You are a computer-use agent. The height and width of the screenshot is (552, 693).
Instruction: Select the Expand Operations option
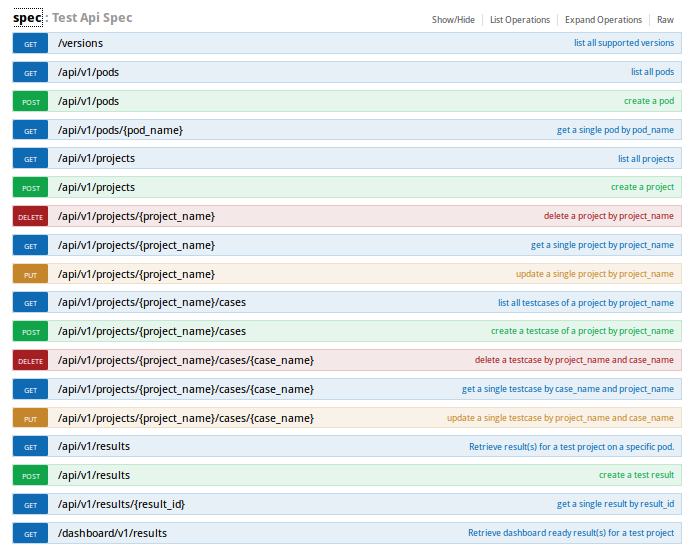tap(603, 20)
